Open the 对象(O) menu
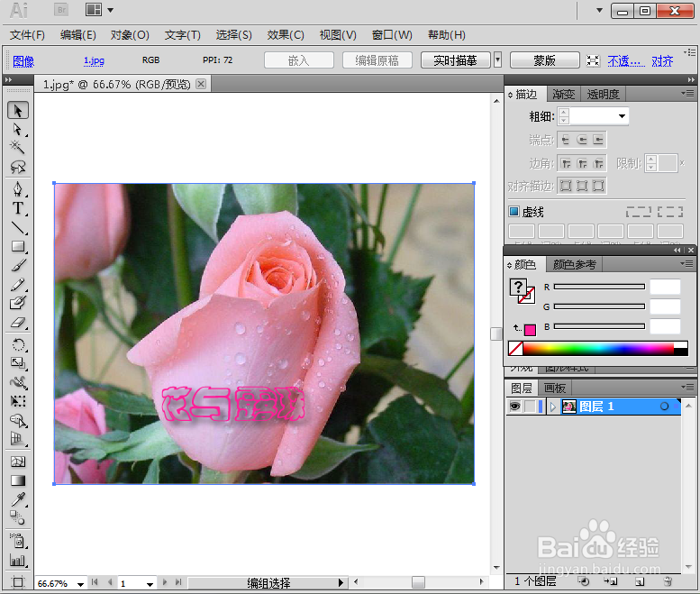The height and width of the screenshot is (594, 700). point(130,35)
